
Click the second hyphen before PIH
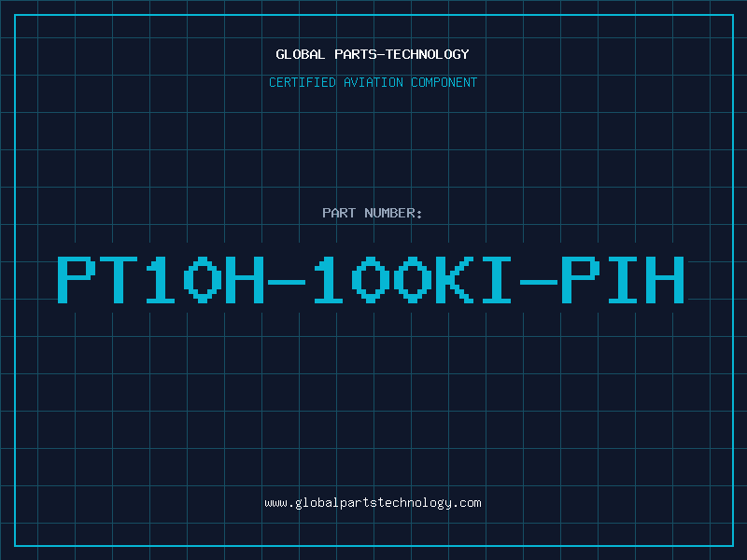click(x=539, y=283)
